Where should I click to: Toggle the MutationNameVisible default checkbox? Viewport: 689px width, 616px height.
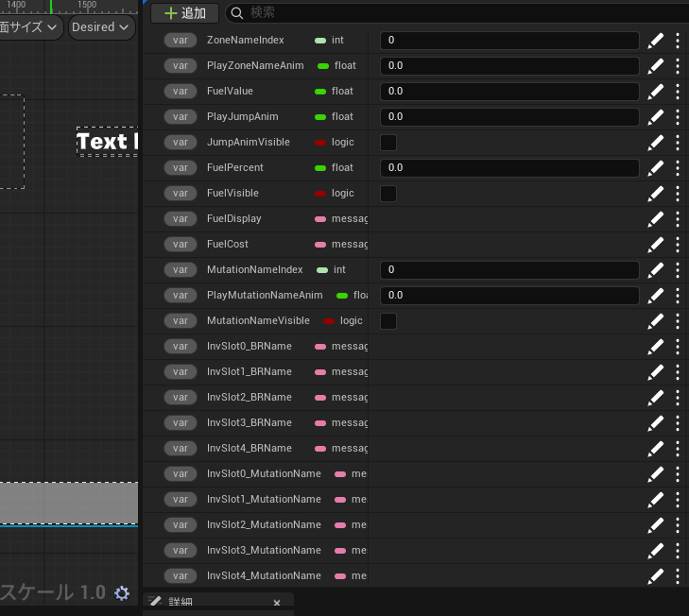388,320
